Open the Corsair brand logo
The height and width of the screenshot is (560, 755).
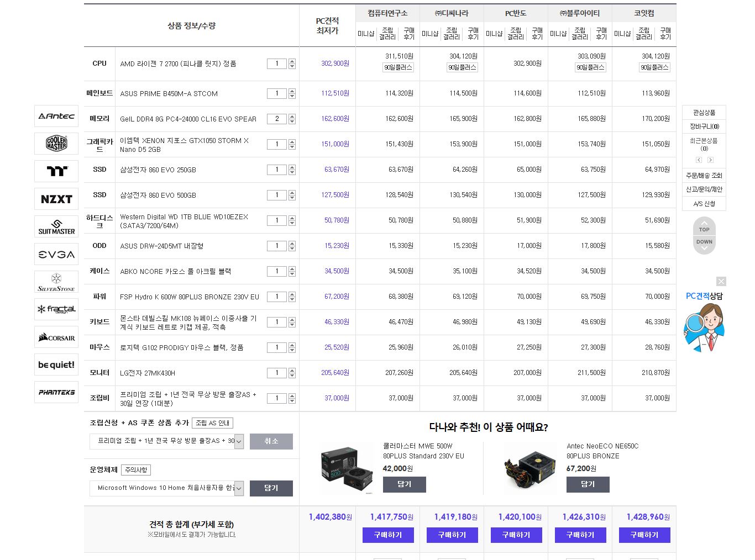pos(56,337)
